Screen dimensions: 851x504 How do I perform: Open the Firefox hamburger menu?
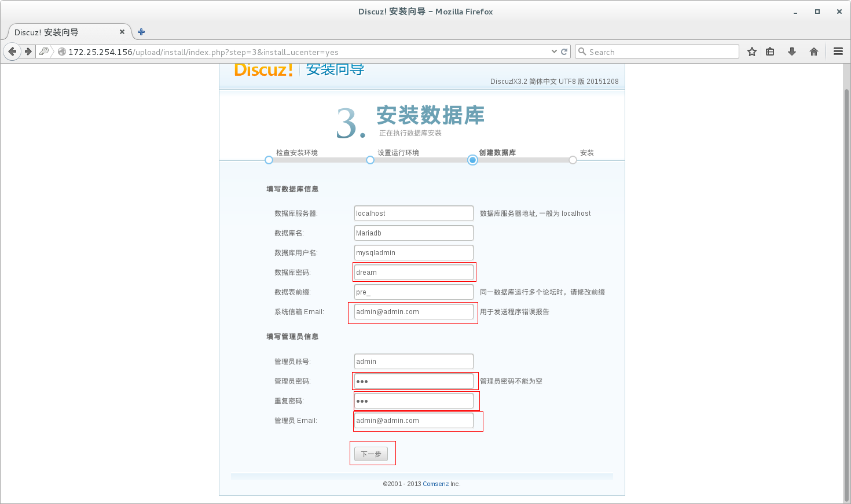838,51
